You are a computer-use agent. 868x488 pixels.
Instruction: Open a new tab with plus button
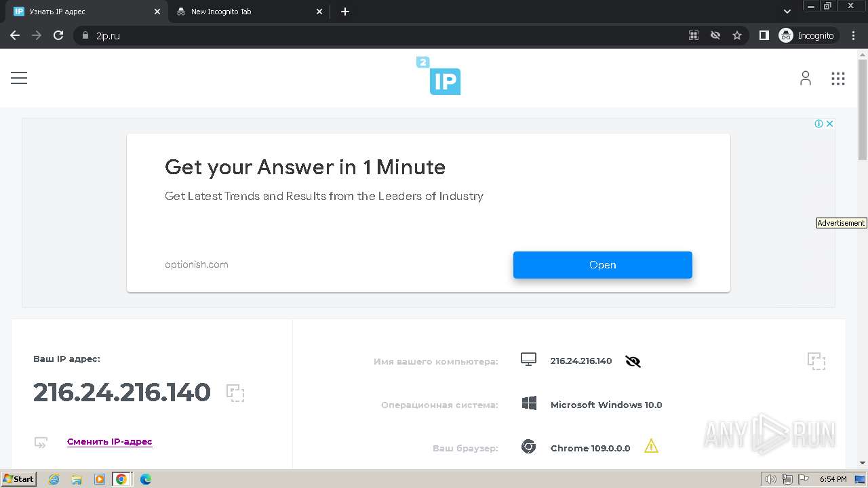[345, 12]
